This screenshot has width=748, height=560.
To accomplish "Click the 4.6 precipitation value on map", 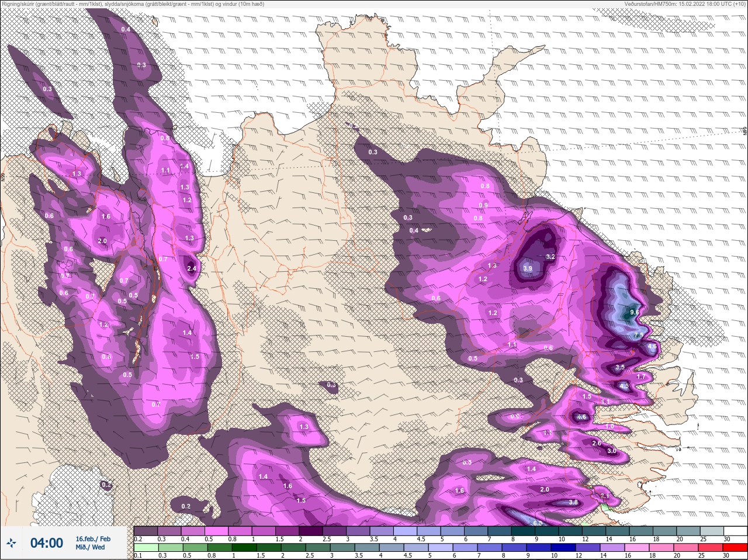I will tap(652, 347).
